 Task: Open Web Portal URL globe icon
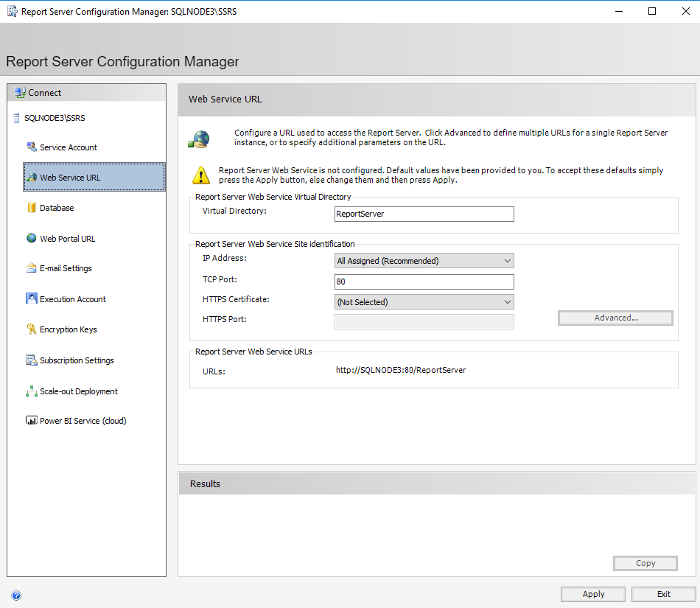tap(32, 238)
